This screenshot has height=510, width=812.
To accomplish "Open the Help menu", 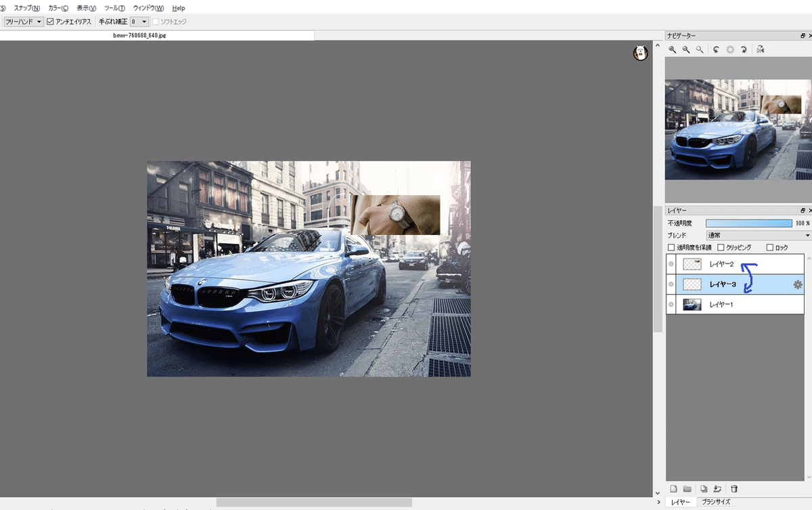I will pos(179,7).
